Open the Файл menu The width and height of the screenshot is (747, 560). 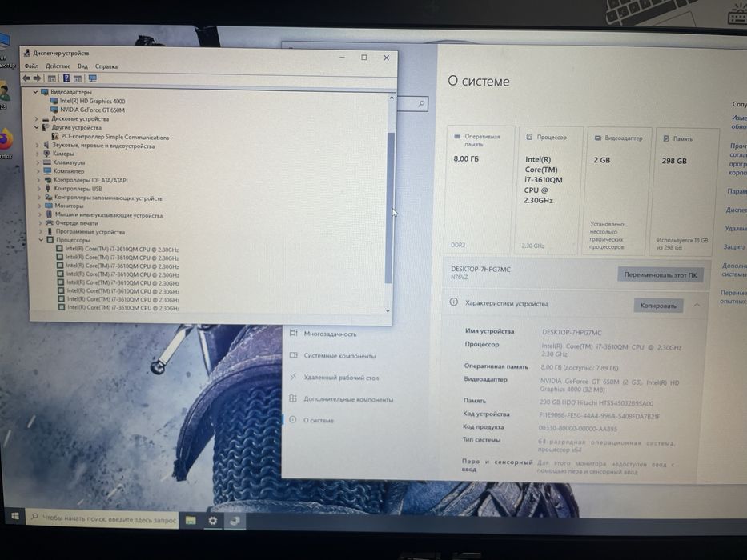point(31,66)
